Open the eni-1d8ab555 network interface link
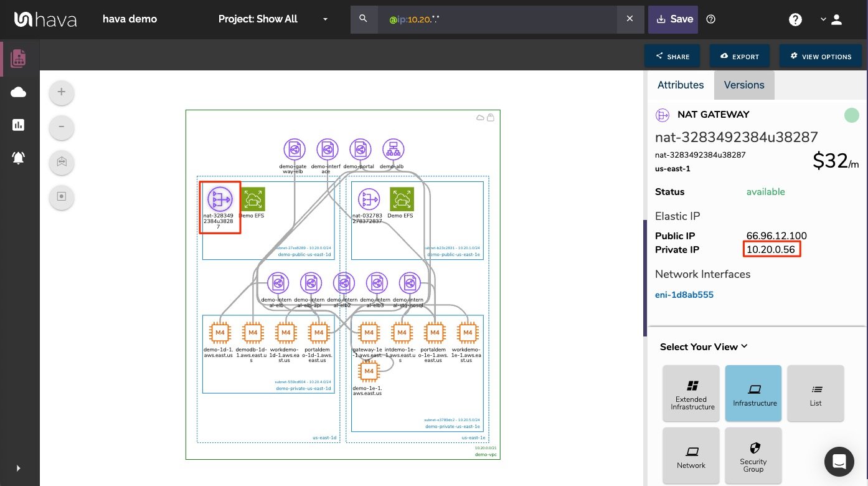The height and width of the screenshot is (486, 868). point(684,295)
